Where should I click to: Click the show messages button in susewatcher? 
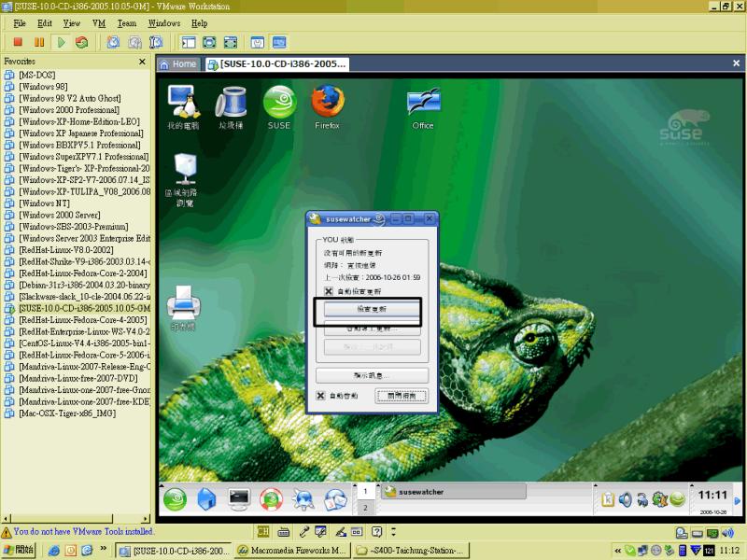click(372, 375)
